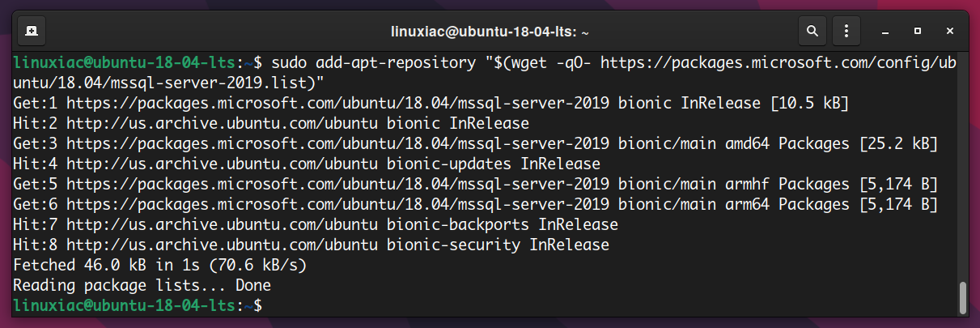
Task: Open a new terminal tab
Action: click(x=30, y=32)
